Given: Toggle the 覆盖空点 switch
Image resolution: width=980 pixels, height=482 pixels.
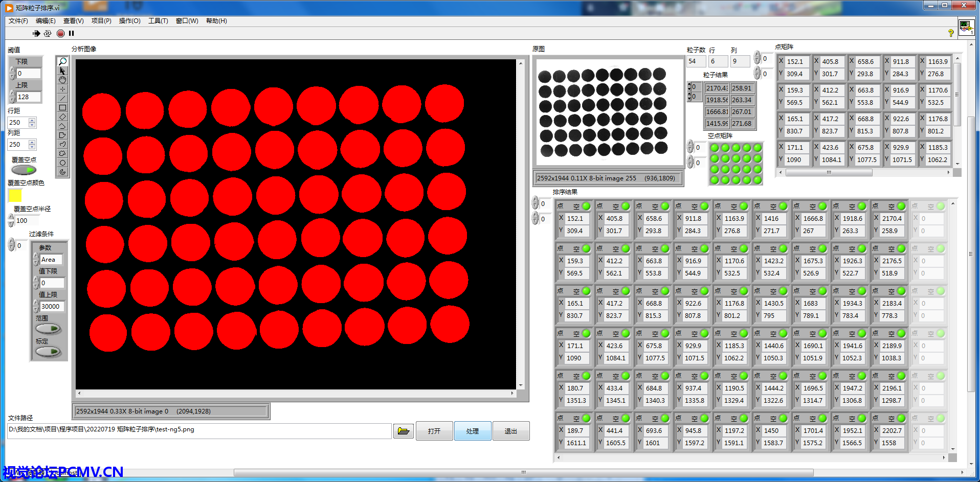Looking at the screenshot, I should (24, 170).
